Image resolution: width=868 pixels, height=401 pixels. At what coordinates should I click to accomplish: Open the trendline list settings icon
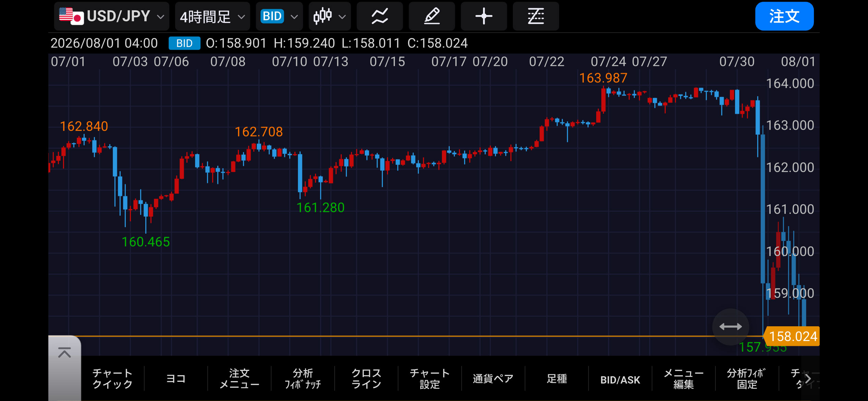tap(536, 16)
